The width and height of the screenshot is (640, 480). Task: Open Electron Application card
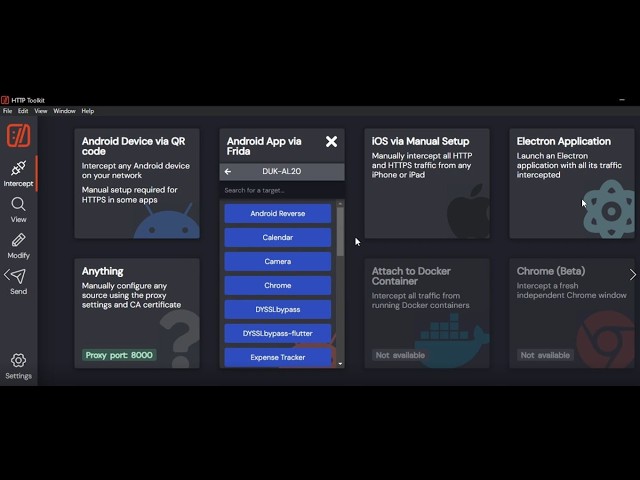pyautogui.click(x=572, y=183)
